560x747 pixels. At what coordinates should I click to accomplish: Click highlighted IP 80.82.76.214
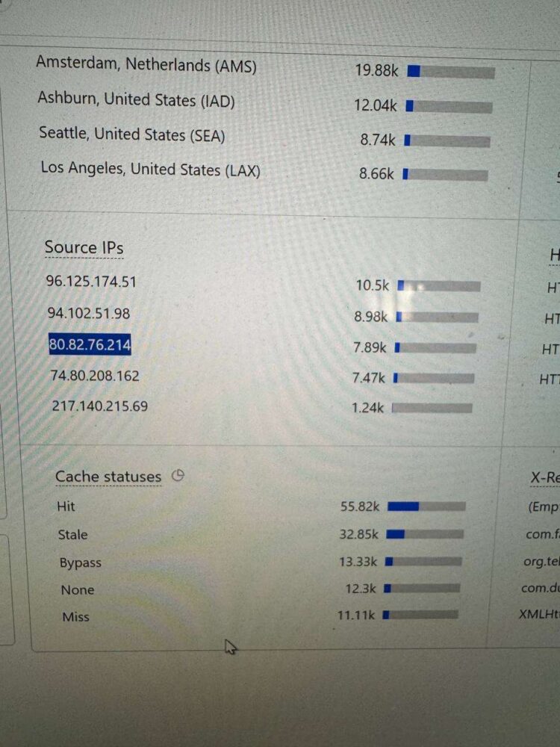[x=90, y=345]
